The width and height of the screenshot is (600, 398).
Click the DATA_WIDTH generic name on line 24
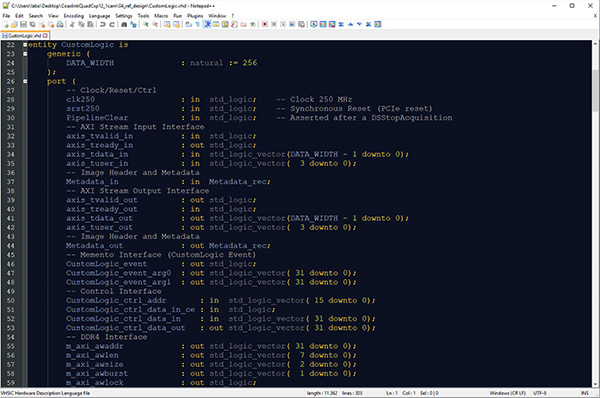90,63
